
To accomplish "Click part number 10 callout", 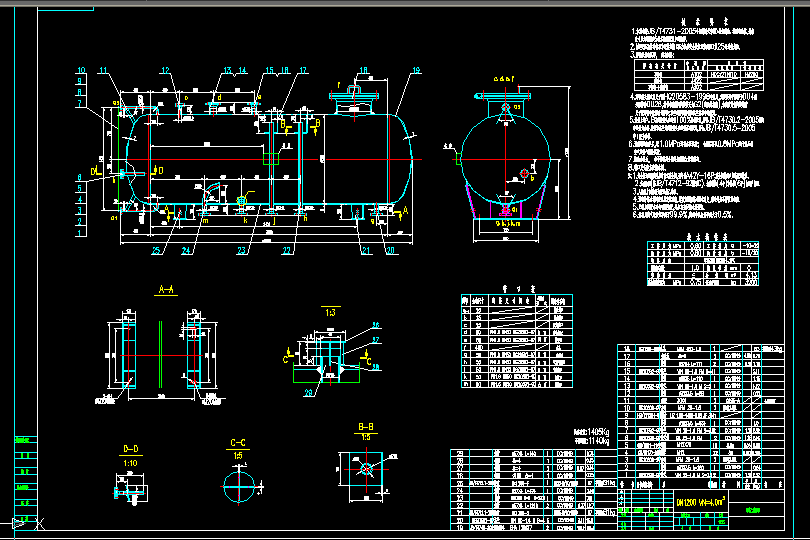I will point(81,69).
